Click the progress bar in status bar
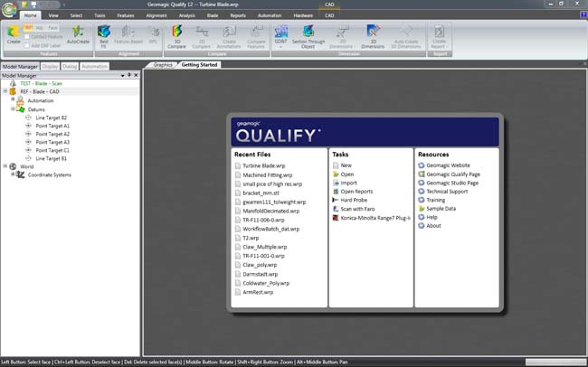Image resolution: width=588 pixels, height=367 pixels. click(x=555, y=362)
